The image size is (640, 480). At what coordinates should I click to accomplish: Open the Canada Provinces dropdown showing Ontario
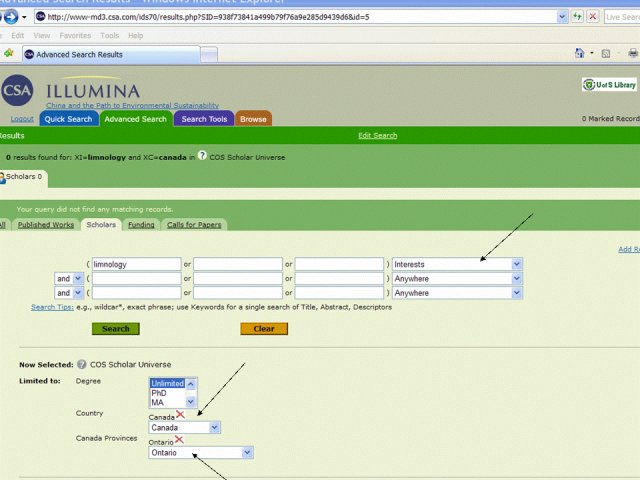[x=247, y=452]
